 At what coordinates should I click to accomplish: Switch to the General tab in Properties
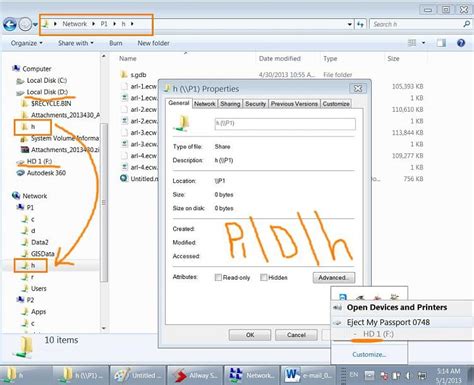179,103
